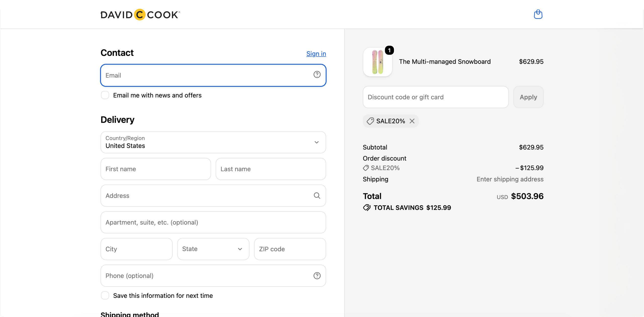Remove the SALE20% discount tag
The height and width of the screenshot is (317, 644).
pyautogui.click(x=412, y=121)
